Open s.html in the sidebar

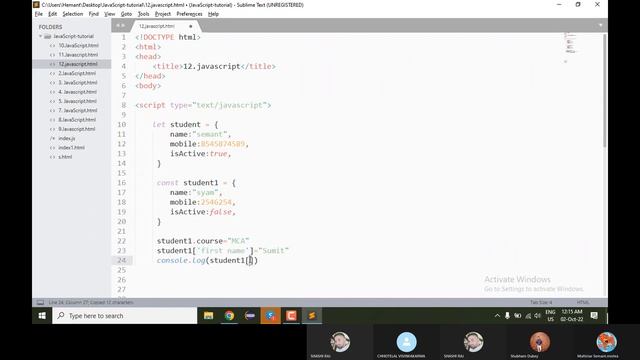tap(65, 157)
